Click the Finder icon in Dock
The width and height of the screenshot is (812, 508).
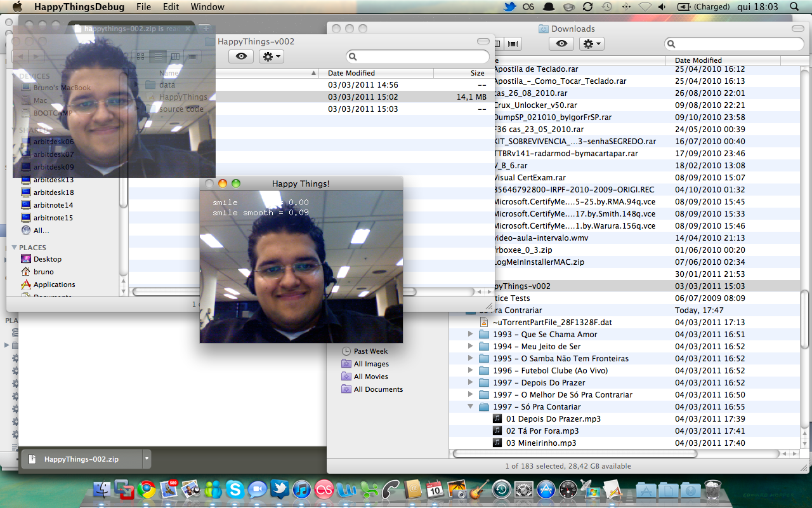pos(102,489)
